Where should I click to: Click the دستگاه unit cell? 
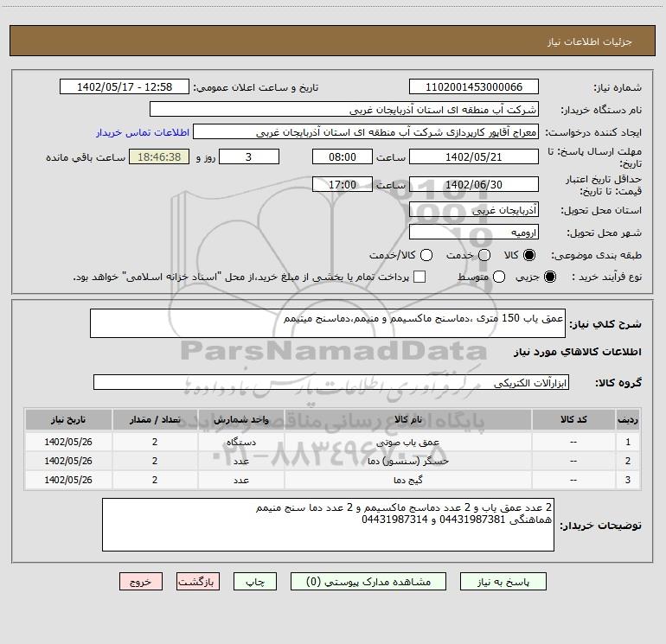click(x=240, y=442)
